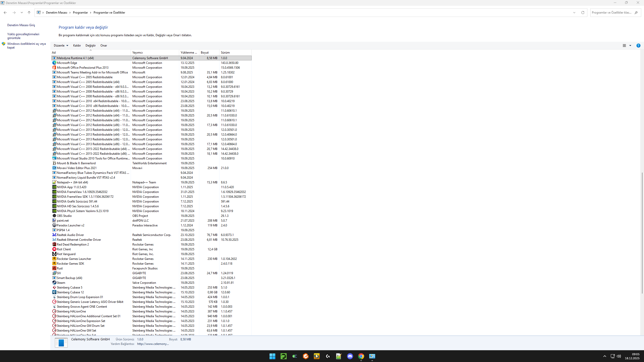Navigate to Denetim Masası breadcrumb
Image resolution: width=644 pixels, height=362 pixels.
(x=57, y=13)
